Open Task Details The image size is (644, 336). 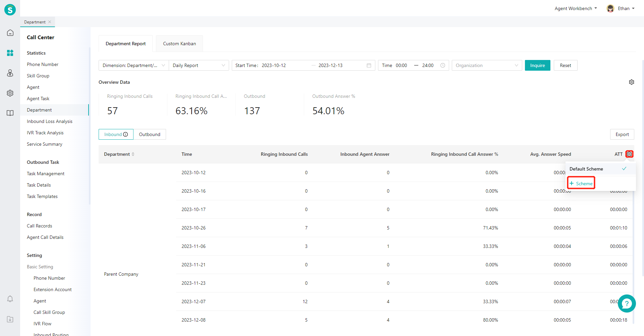tap(39, 185)
